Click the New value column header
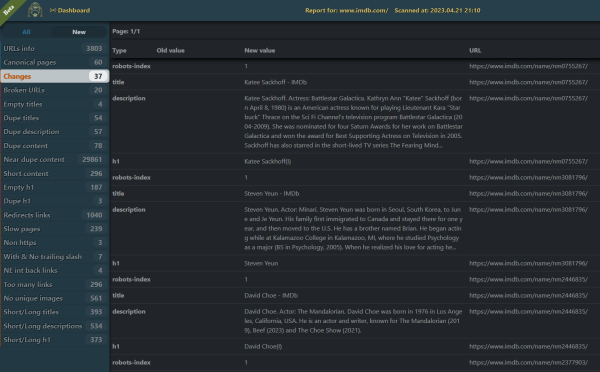Viewport: 600px width, 372px height. 259,51
